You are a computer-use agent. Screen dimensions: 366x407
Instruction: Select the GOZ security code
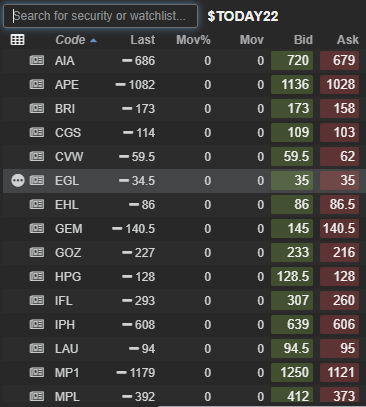[x=68, y=253]
